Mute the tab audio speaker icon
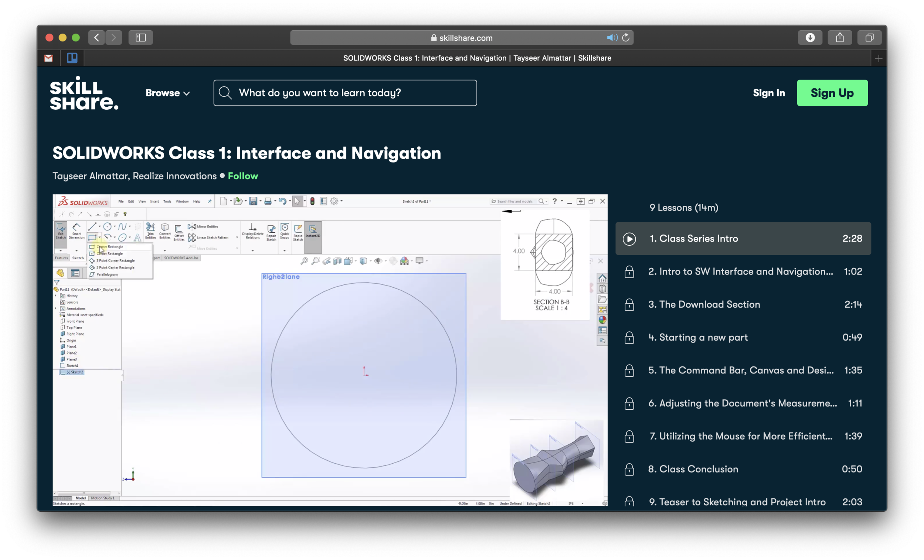Image resolution: width=924 pixels, height=560 pixels. (612, 37)
